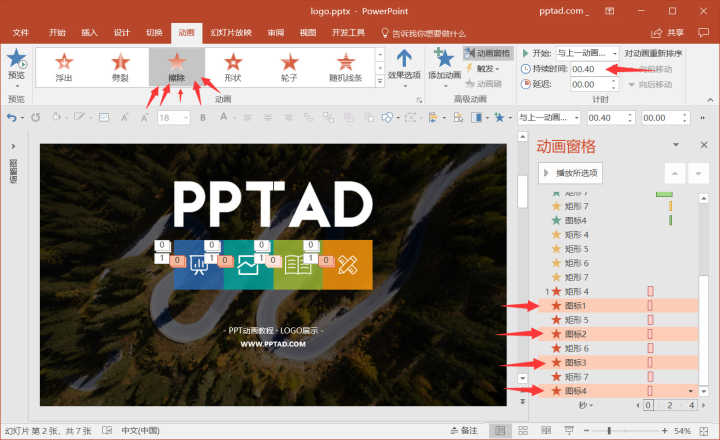
Task: Click the Tell me what to do box
Action: [423, 33]
